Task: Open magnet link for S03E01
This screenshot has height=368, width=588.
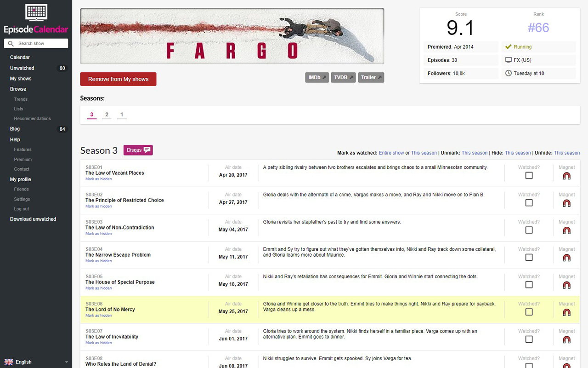Action: (567, 176)
